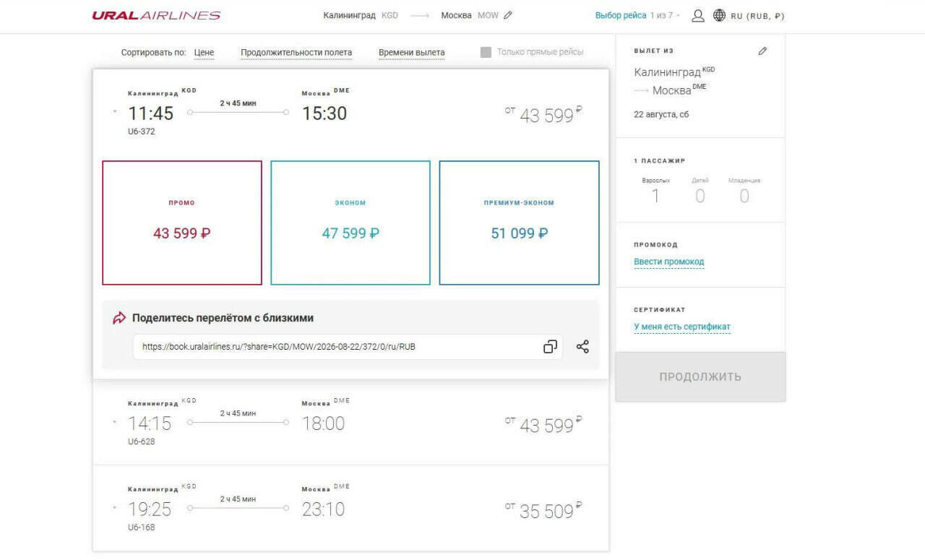Screen dimensions: 925x560
Task: Click red share arrow icon
Action: (119, 318)
